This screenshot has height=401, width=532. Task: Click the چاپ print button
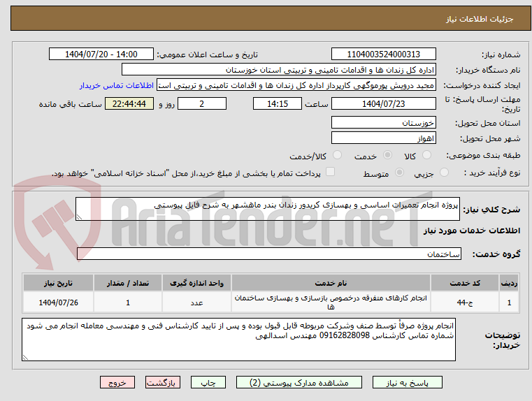coord(208,382)
